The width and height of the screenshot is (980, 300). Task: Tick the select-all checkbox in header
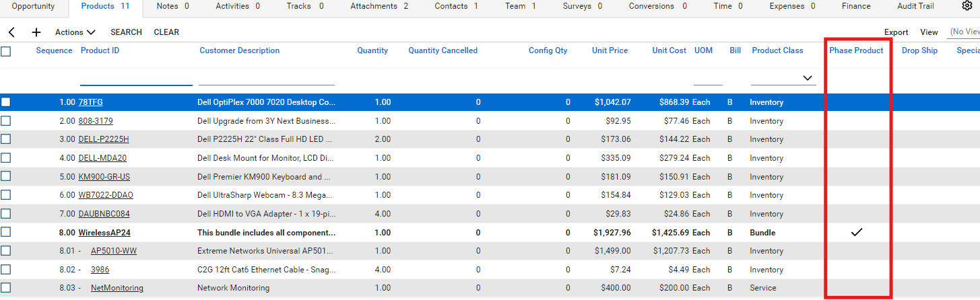tap(6, 51)
